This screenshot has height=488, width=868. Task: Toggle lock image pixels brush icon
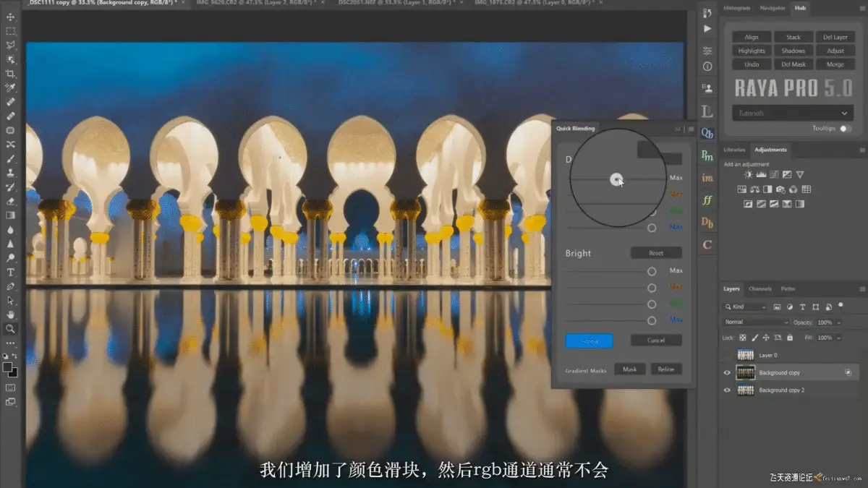point(754,338)
